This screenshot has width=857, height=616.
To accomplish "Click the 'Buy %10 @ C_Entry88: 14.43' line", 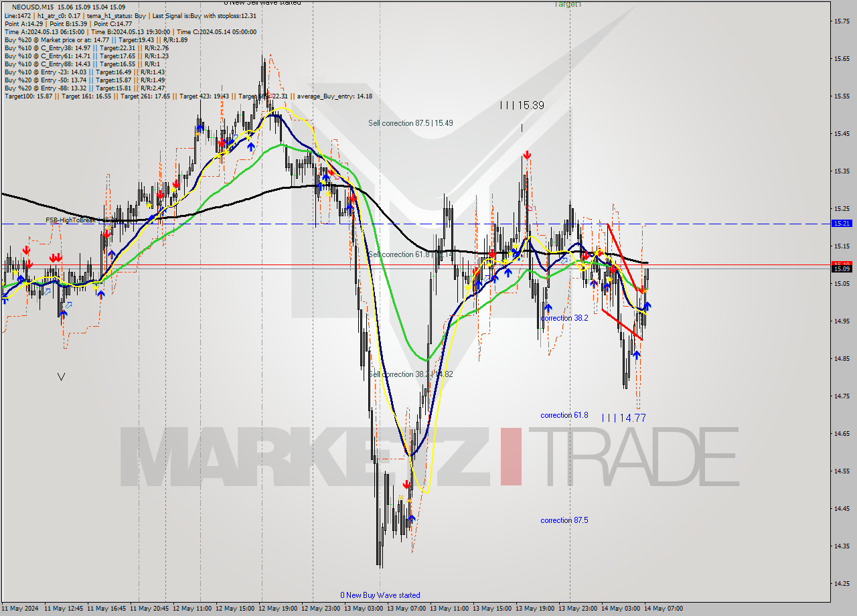I will [81, 64].
